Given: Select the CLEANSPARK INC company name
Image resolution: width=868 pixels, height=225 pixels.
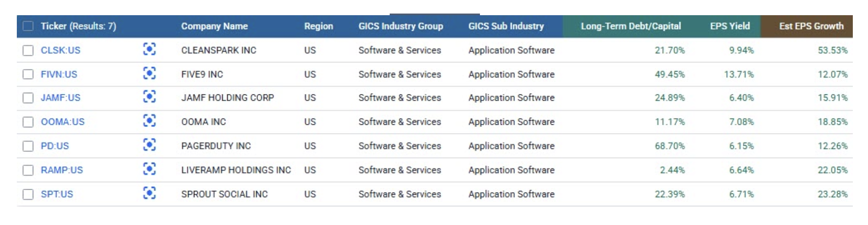Looking at the screenshot, I should coord(219,50).
